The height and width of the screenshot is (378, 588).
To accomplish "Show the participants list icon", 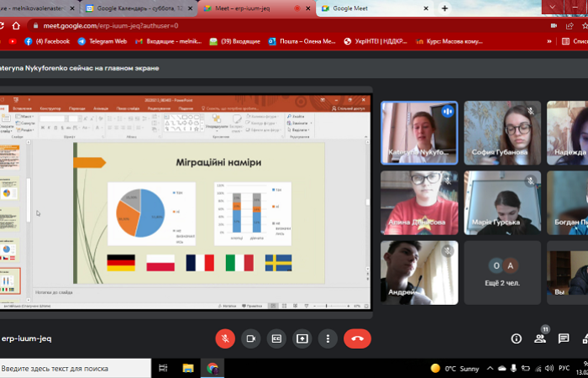I will (x=540, y=339).
